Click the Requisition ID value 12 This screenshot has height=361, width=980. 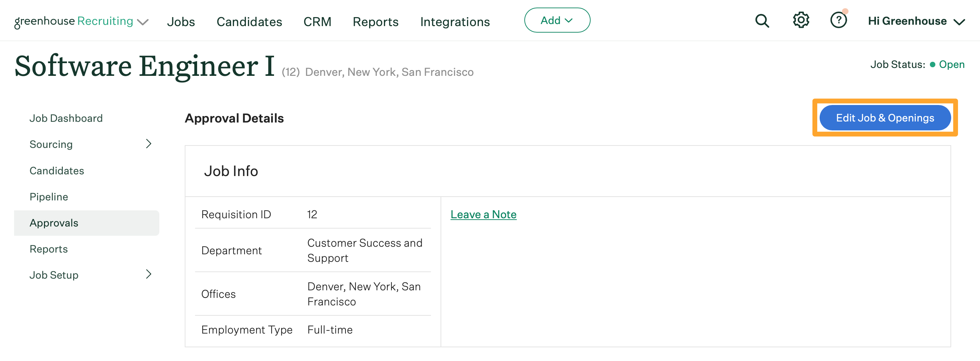click(312, 214)
